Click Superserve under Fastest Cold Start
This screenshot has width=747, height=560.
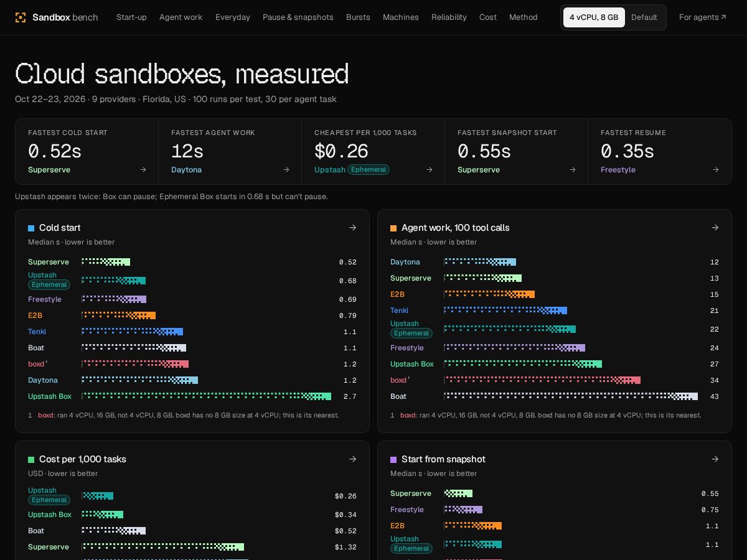tap(49, 170)
